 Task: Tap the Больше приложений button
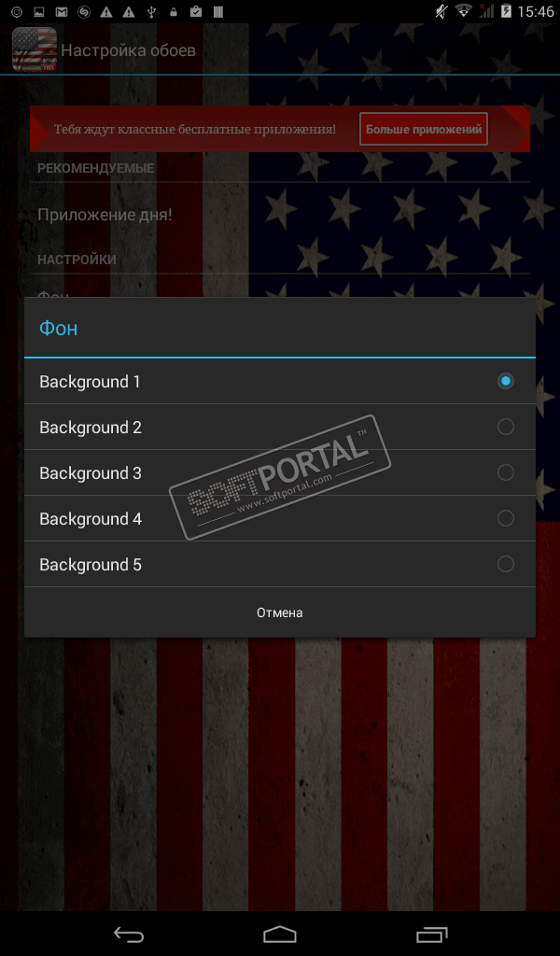click(x=424, y=129)
